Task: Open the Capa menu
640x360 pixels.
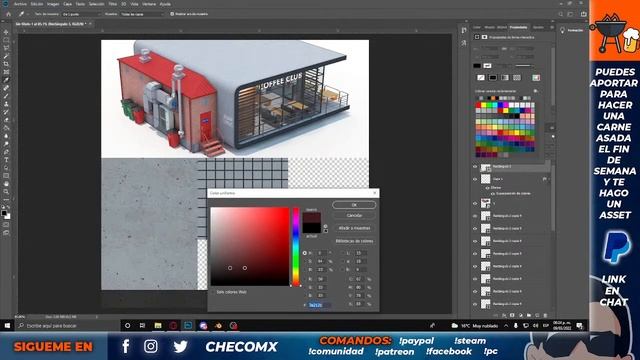Action: click(x=67, y=4)
